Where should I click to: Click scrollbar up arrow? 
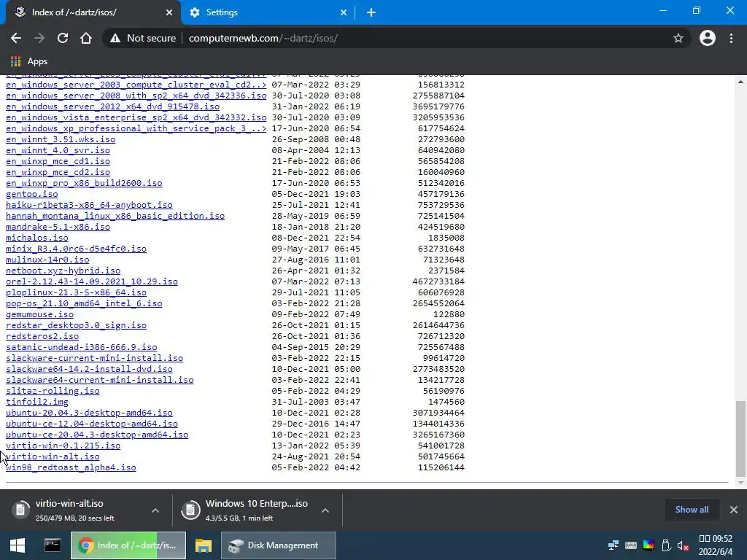740,82
